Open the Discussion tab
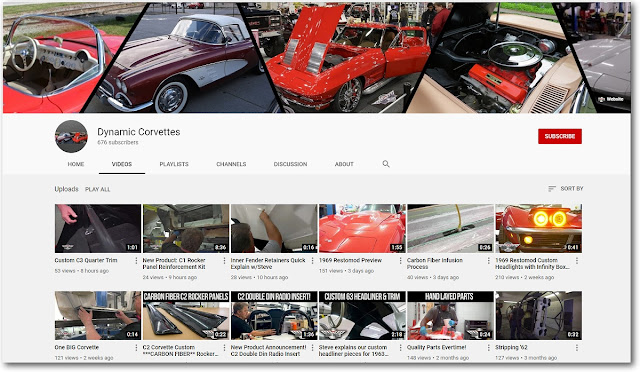Image resolution: width=640 pixels, height=372 pixels. 290,164
